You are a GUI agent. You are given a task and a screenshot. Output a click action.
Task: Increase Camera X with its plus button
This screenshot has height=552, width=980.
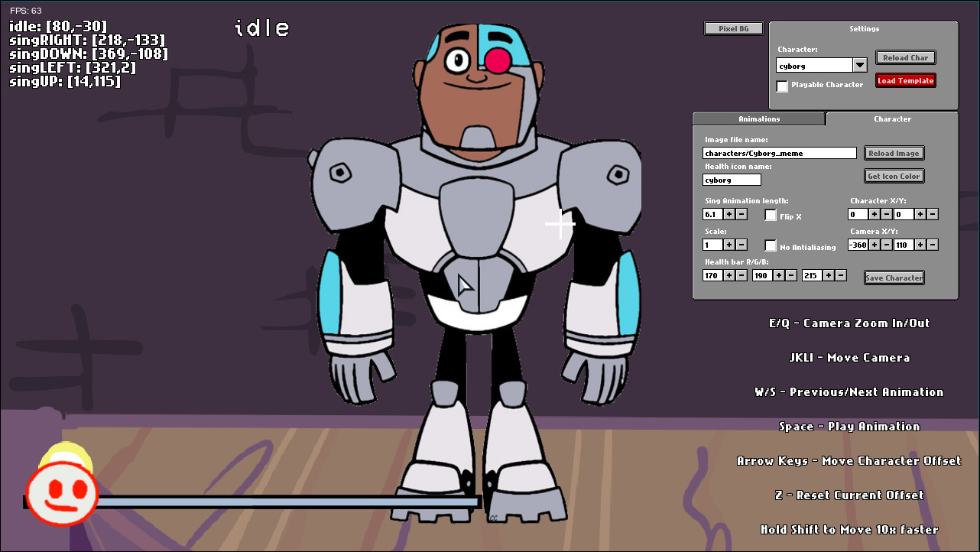pyautogui.click(x=875, y=245)
